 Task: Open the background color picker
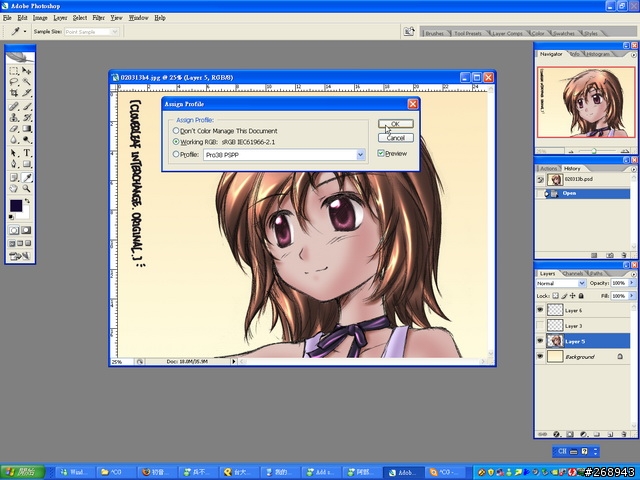(25, 213)
